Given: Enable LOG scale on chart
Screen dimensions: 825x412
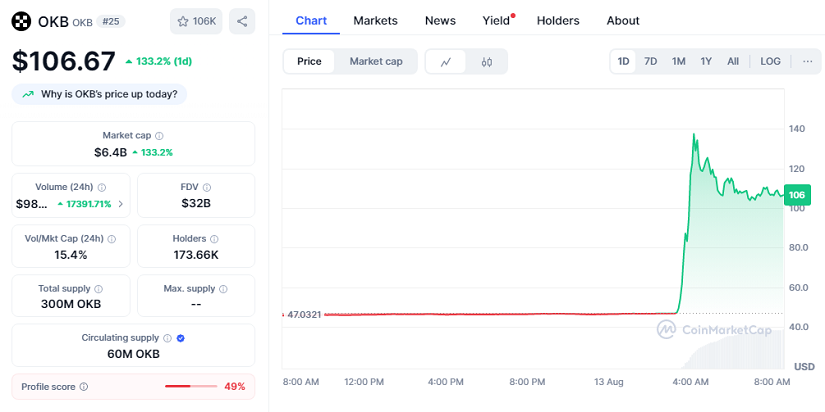Looking at the screenshot, I should pos(770,62).
